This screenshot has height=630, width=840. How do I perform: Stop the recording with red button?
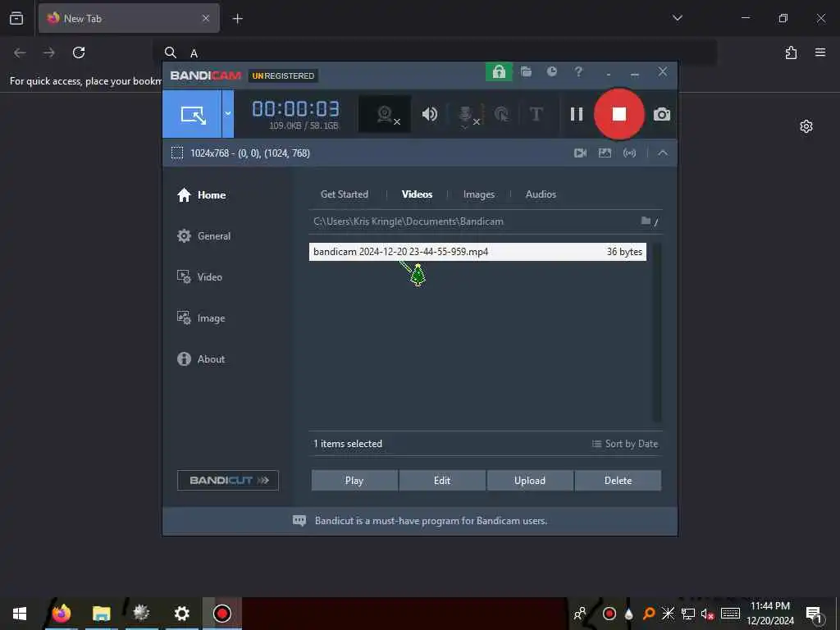point(619,114)
